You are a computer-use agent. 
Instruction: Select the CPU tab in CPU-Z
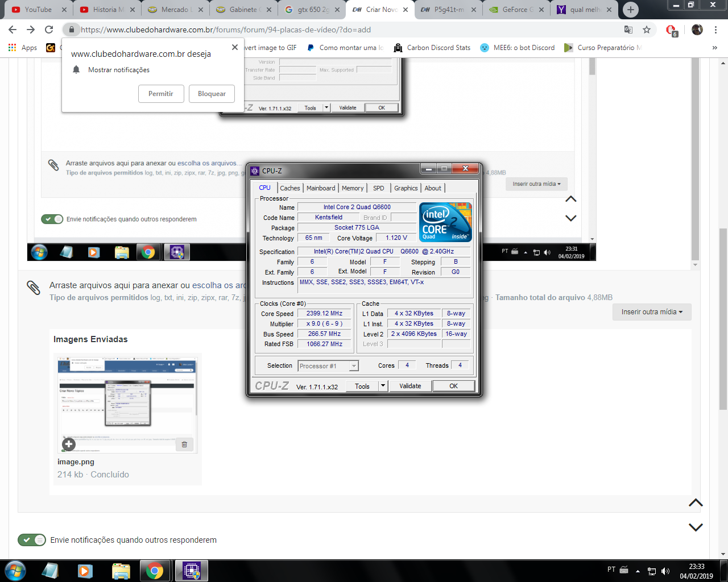(x=265, y=188)
